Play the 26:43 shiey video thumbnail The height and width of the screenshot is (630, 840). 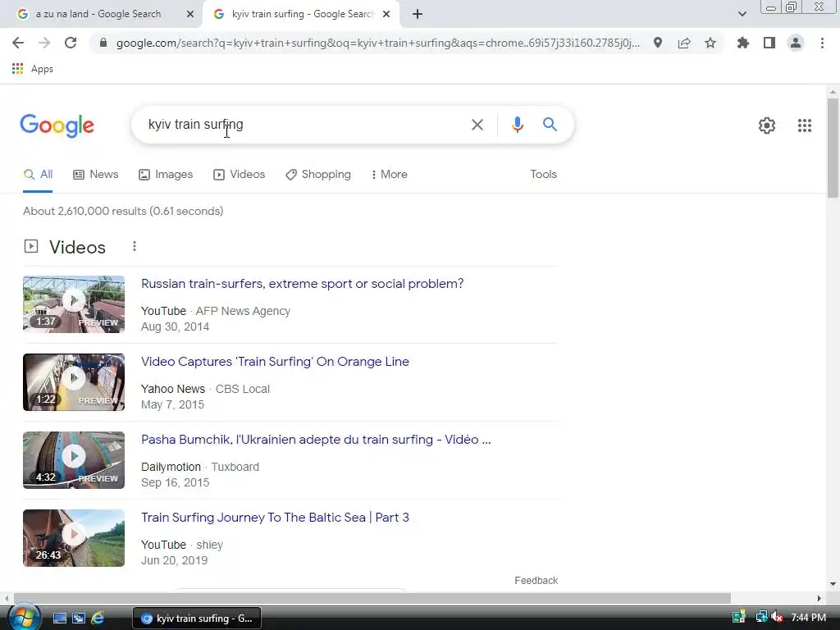(x=74, y=538)
